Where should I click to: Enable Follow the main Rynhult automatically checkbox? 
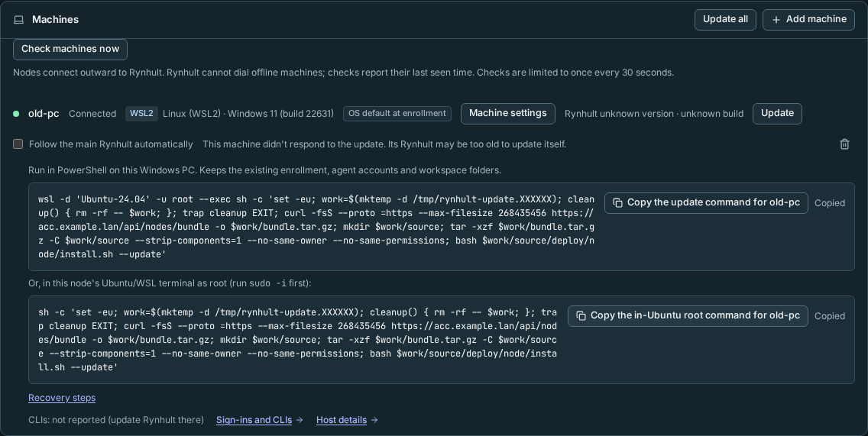point(18,144)
